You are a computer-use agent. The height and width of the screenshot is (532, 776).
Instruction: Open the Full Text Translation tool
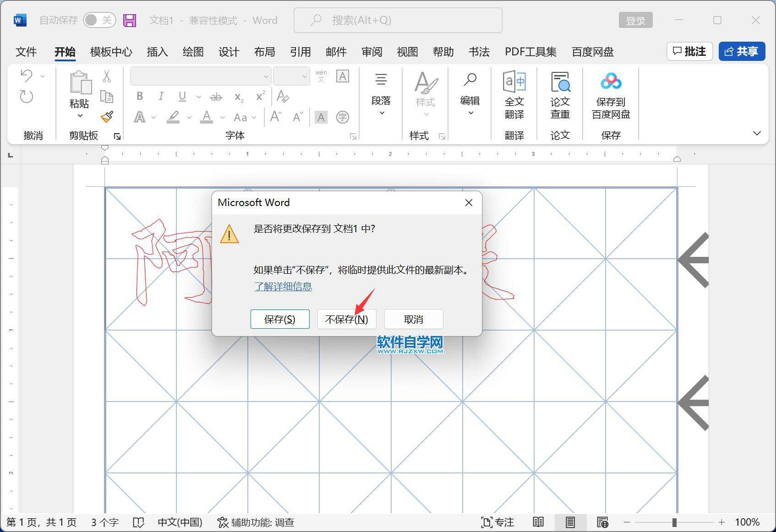[514, 95]
